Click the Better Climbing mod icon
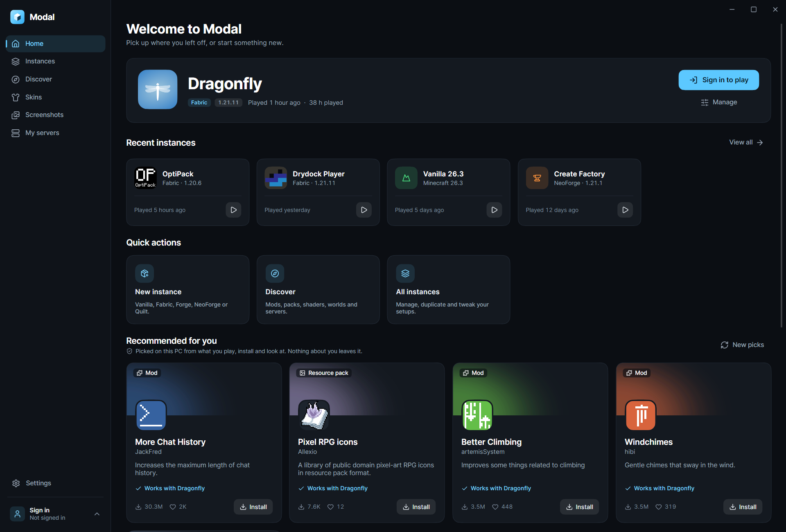This screenshot has height=532, width=786. pos(477,415)
